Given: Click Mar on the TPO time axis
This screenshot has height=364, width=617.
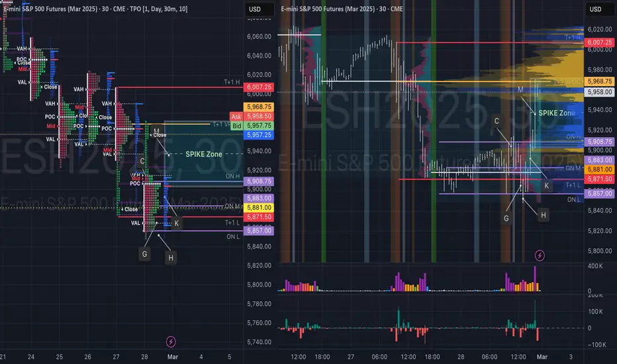Looking at the screenshot, I should pos(173,357).
